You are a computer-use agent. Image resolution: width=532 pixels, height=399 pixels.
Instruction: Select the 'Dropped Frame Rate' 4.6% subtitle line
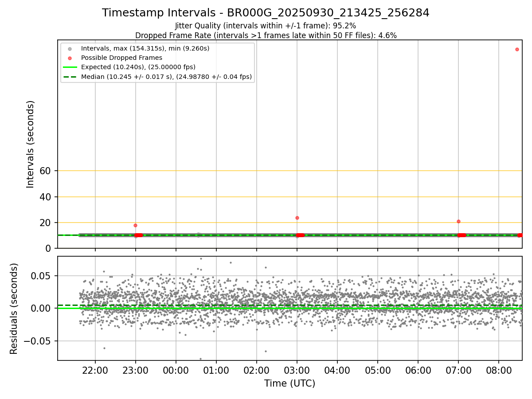coord(266,35)
